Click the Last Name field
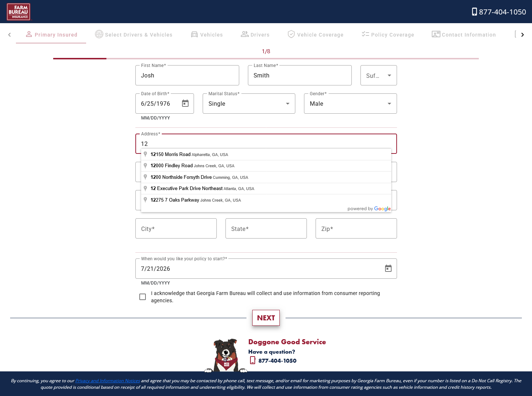 [x=300, y=75]
